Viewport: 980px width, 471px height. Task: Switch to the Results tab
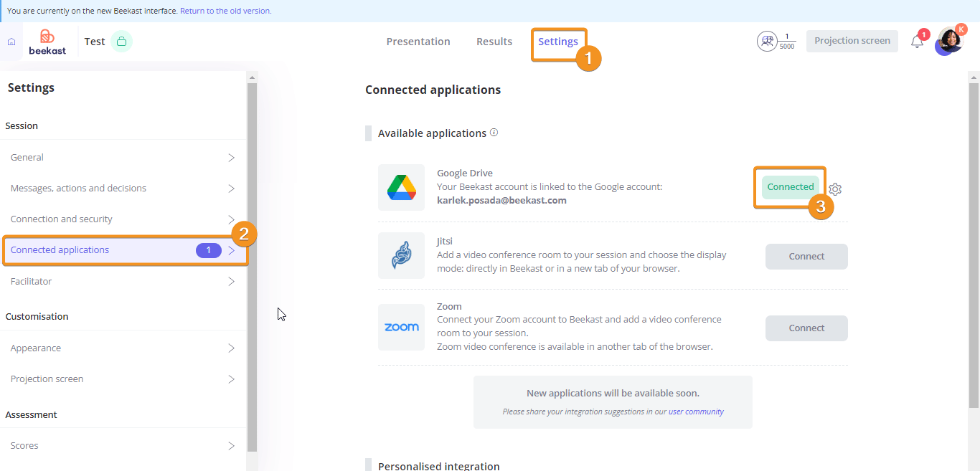point(494,42)
